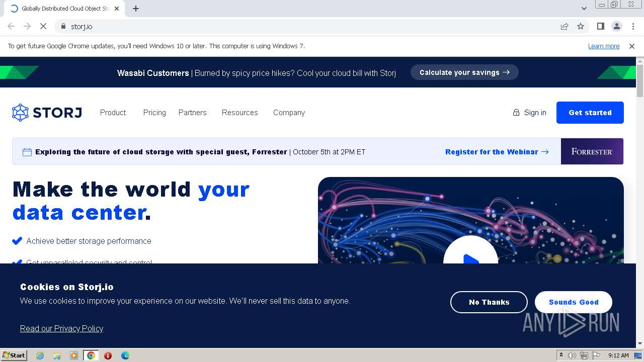The width and height of the screenshot is (644, 362).
Task: Click the Chrome taskbar icon
Action: [91, 355]
